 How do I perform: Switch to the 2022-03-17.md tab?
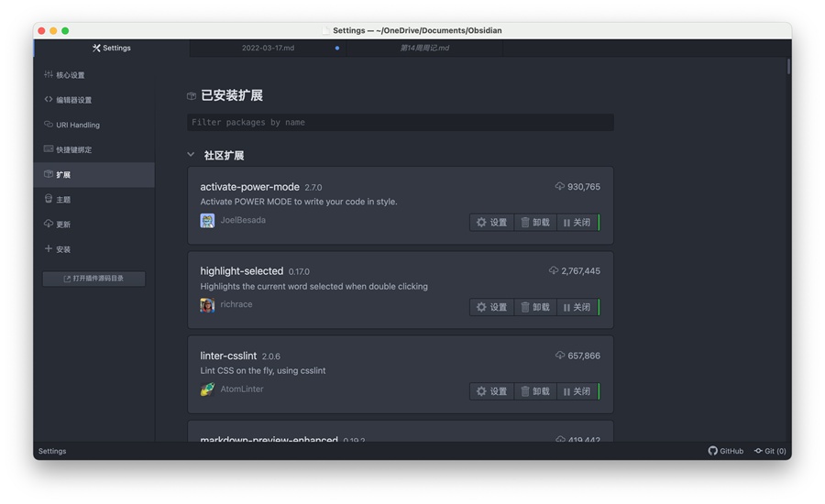point(268,48)
